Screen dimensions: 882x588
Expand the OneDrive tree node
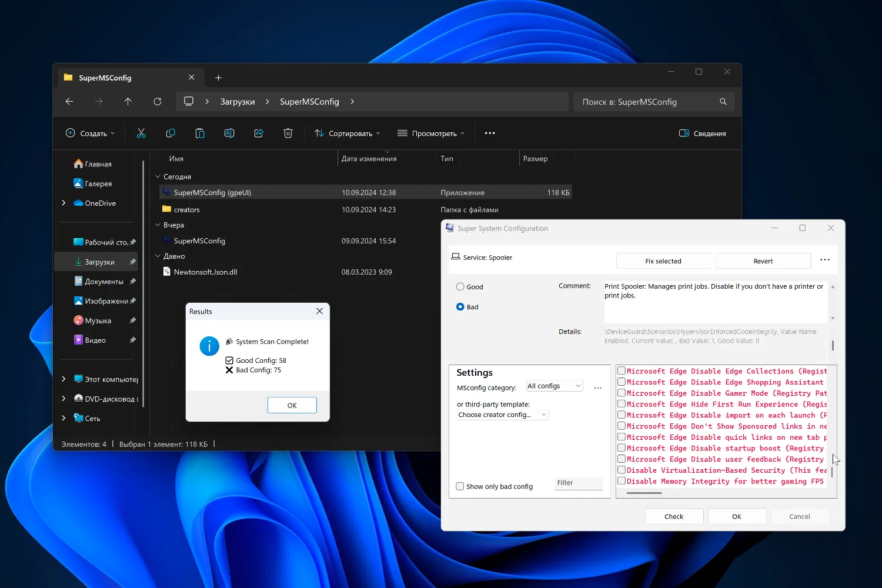(64, 203)
